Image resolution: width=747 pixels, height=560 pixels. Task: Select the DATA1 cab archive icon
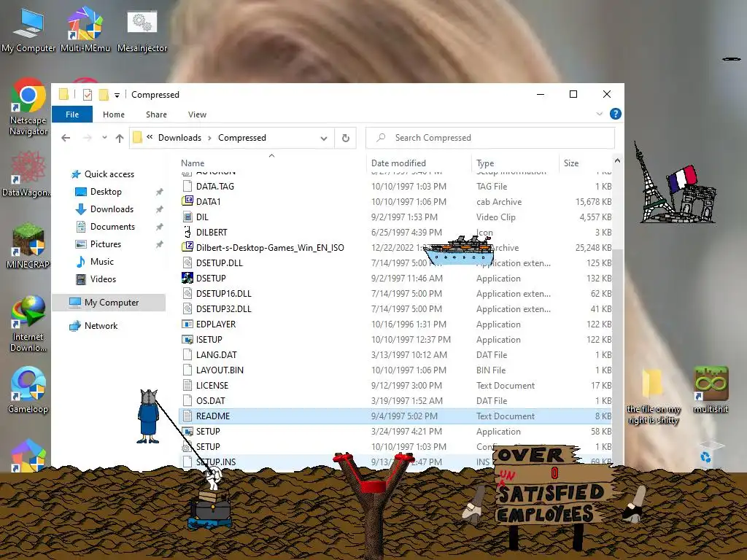pos(187,201)
